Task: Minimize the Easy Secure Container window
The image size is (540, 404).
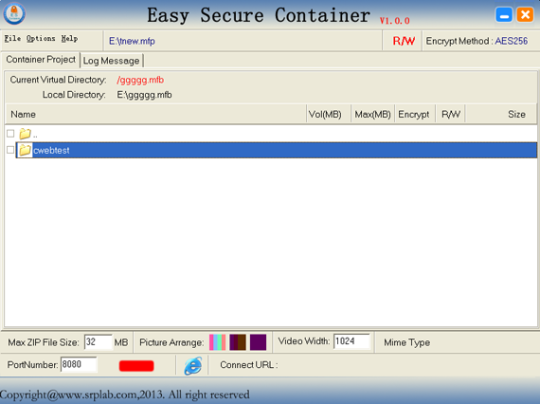Action: click(504, 14)
